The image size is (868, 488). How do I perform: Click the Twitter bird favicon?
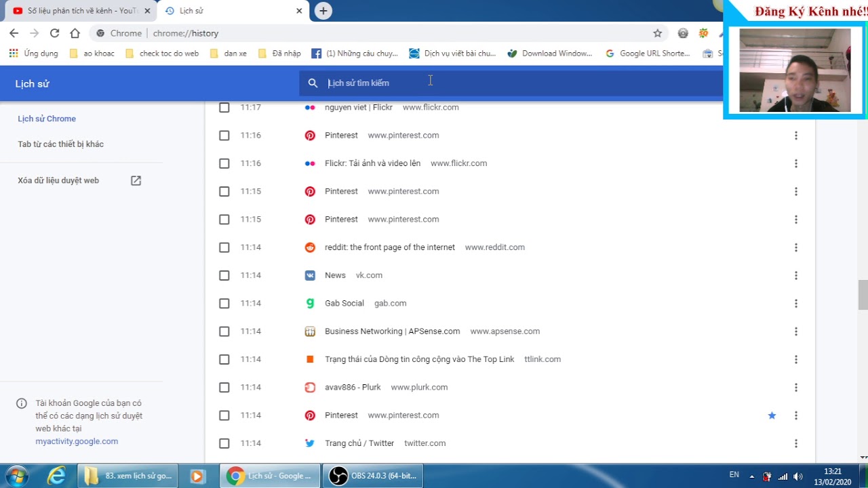click(310, 443)
